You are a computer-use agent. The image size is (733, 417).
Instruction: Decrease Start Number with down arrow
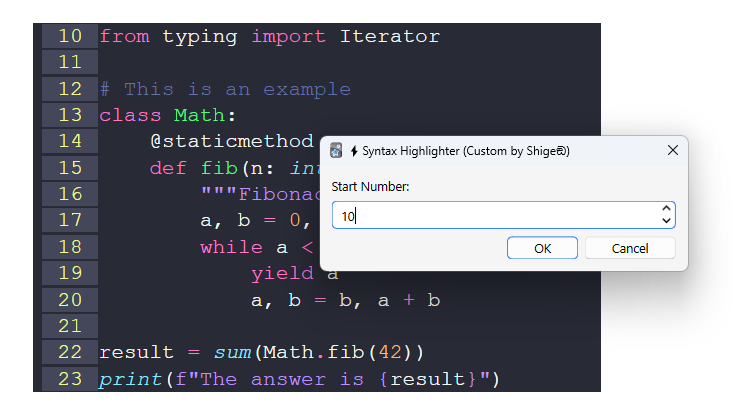pos(666,220)
